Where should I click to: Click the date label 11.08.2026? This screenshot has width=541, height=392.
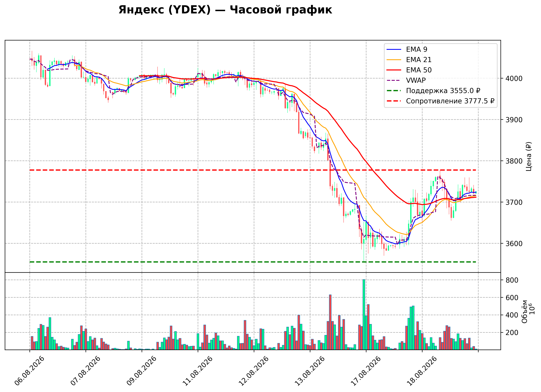198,371
